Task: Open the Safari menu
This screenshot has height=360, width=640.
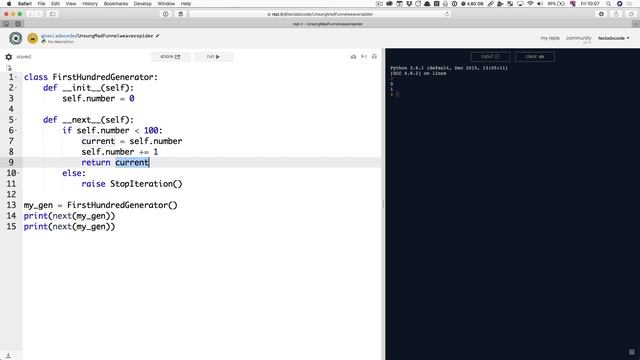Action: click(25, 4)
